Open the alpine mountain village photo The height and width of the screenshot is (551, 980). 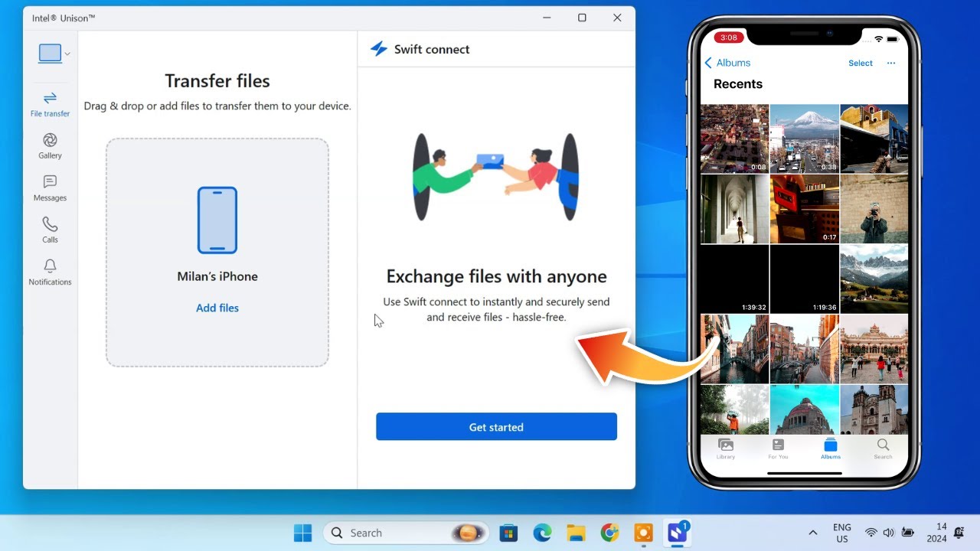[x=874, y=279]
